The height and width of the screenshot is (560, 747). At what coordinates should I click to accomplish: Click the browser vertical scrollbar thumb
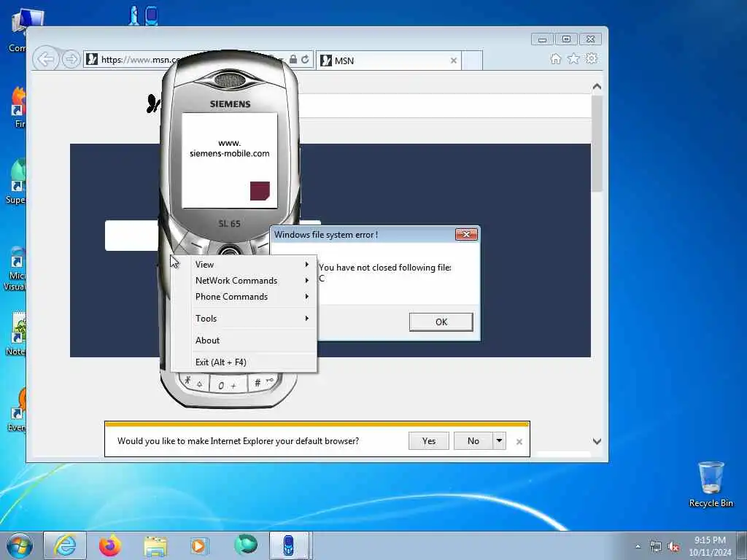pos(597,143)
